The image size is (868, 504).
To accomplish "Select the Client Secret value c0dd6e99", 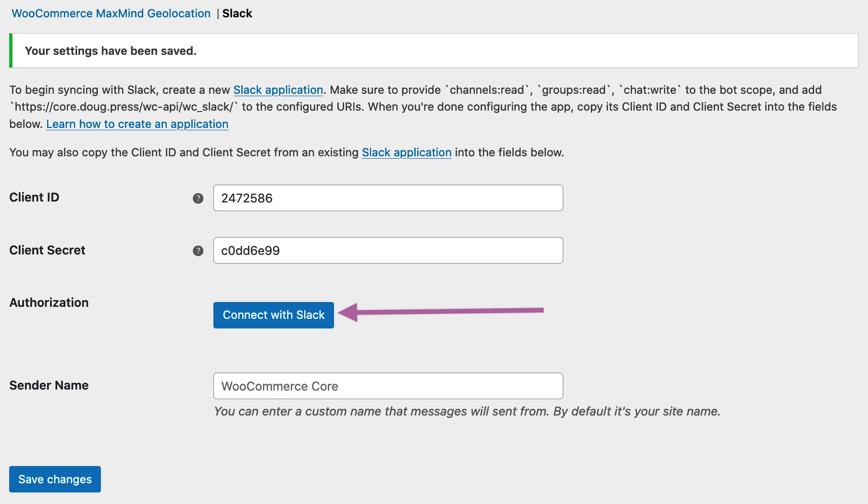I will 250,251.
